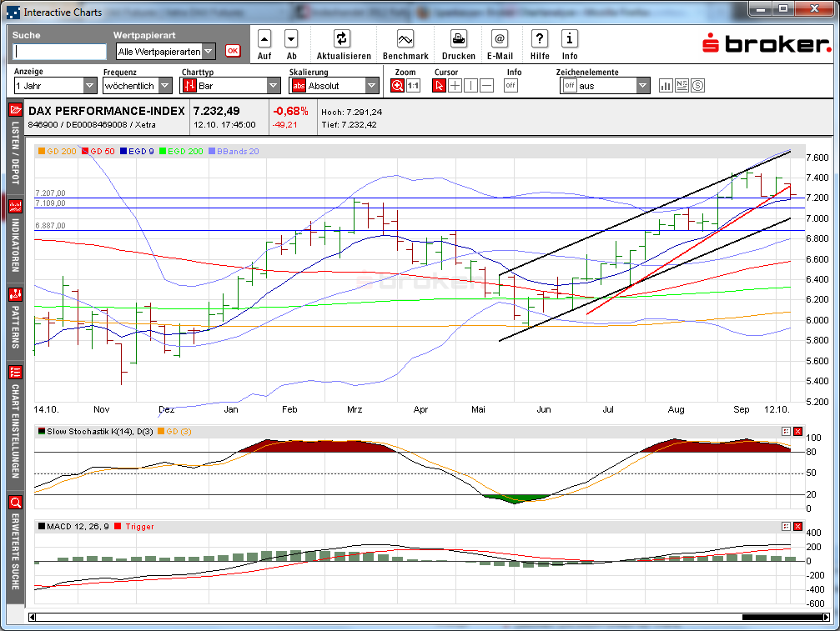
Task: Toggle the Info off switch
Action: point(511,85)
